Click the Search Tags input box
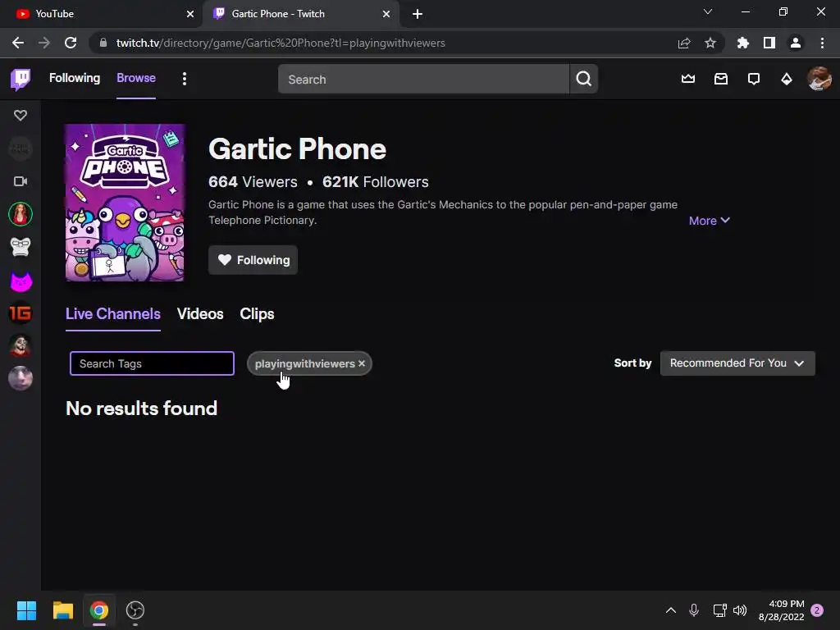This screenshot has height=630, width=840. [x=152, y=363]
